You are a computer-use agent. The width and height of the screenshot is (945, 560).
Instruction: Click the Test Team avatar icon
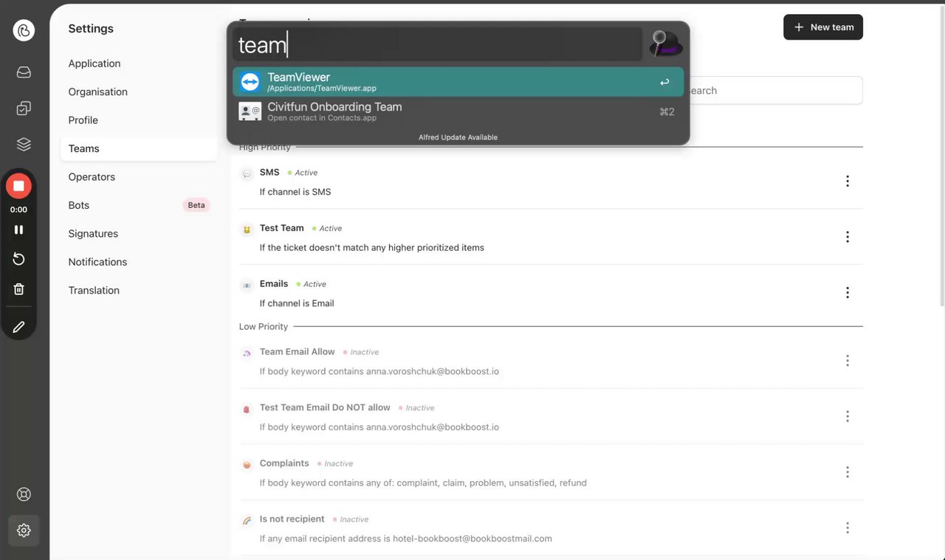(x=247, y=230)
